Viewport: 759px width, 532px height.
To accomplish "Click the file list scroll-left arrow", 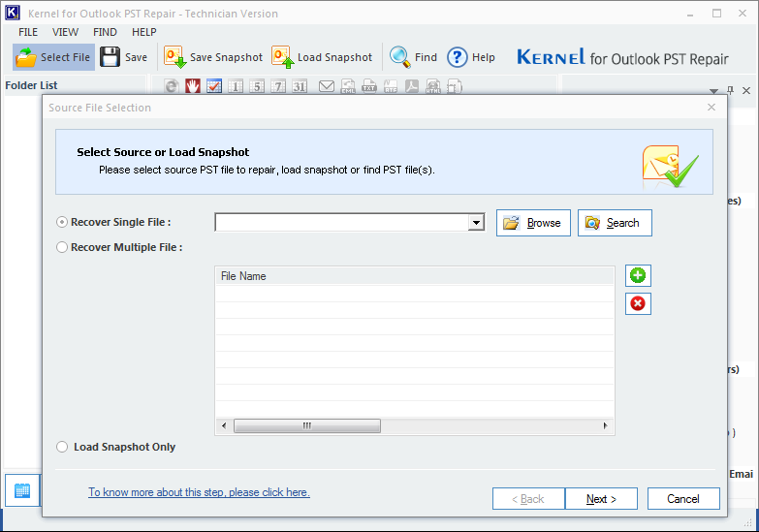I will click(x=224, y=426).
